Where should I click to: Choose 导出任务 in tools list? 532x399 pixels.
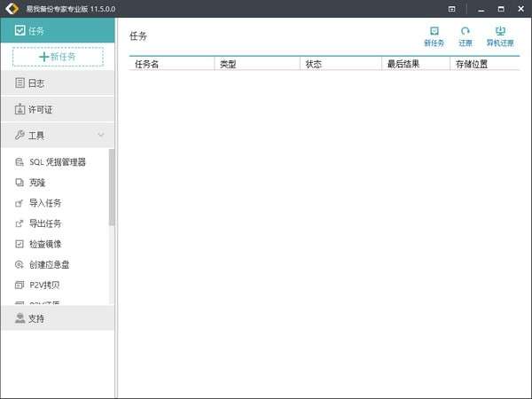[44, 223]
